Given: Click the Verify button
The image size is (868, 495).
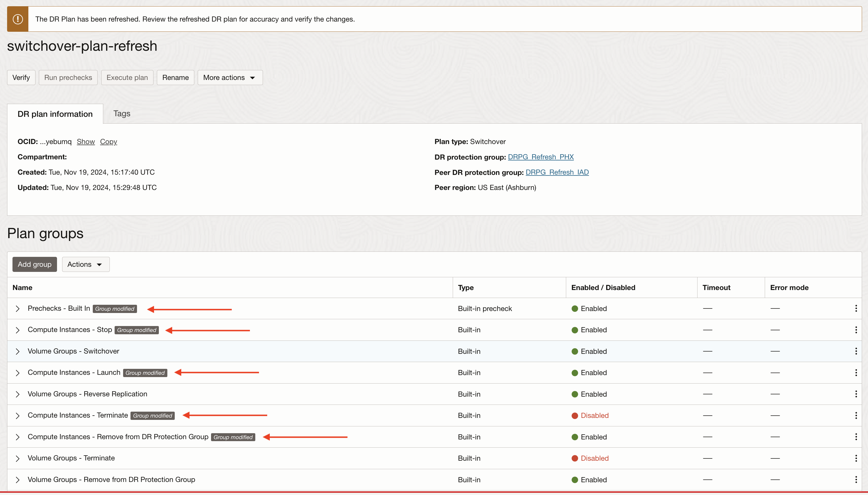Looking at the screenshot, I should pos(21,77).
